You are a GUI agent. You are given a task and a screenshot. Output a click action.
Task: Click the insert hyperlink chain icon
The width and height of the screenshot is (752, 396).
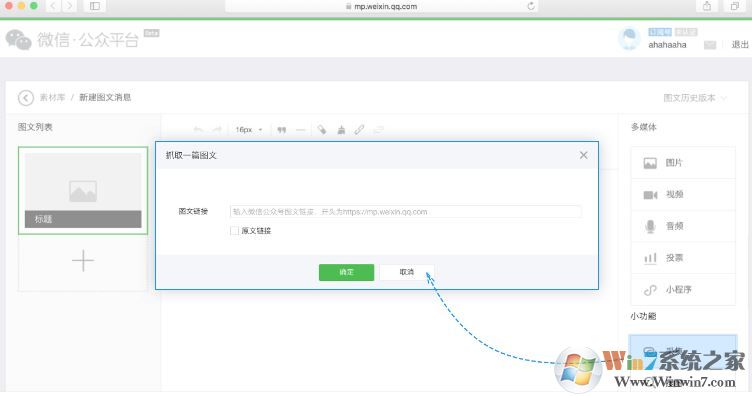359,129
